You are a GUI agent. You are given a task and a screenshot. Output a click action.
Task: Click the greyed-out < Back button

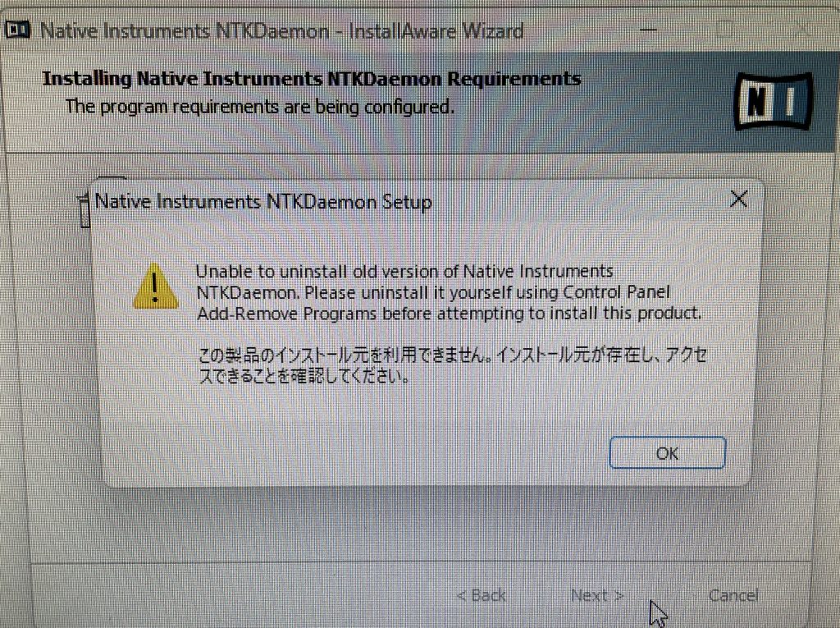tap(481, 594)
